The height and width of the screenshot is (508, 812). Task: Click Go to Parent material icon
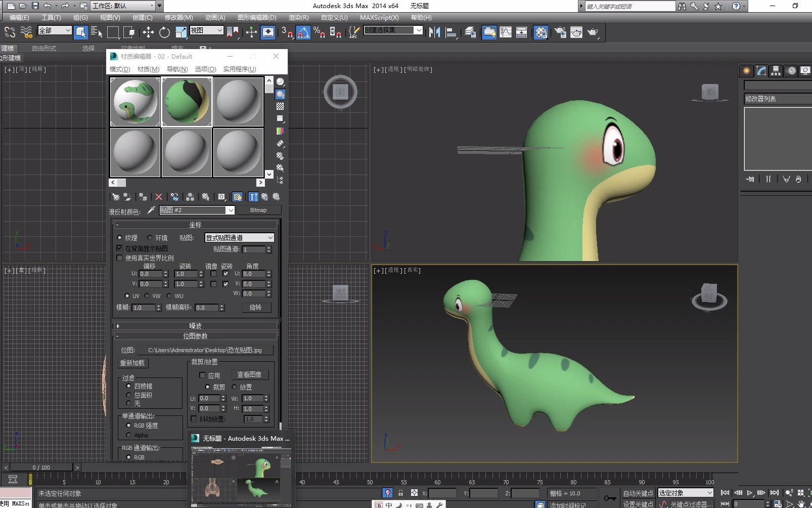click(264, 197)
